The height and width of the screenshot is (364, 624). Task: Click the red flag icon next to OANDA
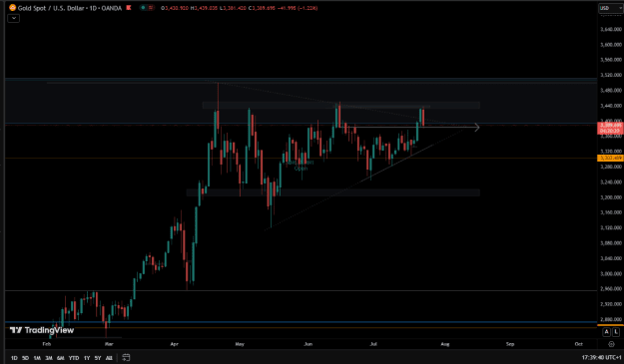129,8
